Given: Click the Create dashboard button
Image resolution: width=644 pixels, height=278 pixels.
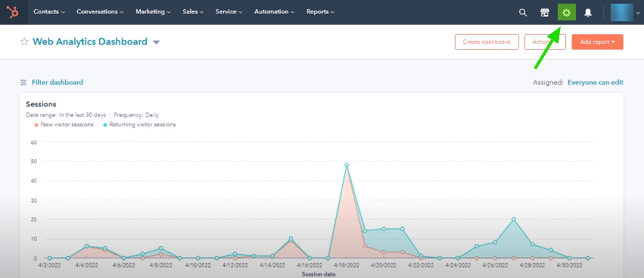Looking at the screenshot, I should (x=487, y=42).
